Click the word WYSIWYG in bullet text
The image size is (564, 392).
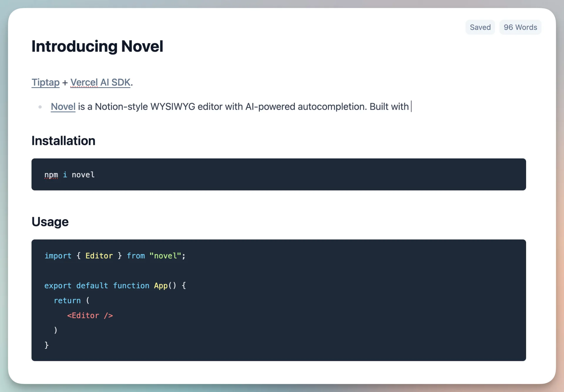[x=173, y=107]
